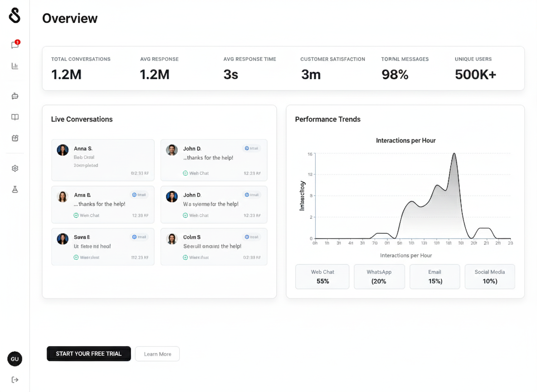Select the WhatsApp 20% channel card
The height and width of the screenshot is (392, 537).
[379, 276]
